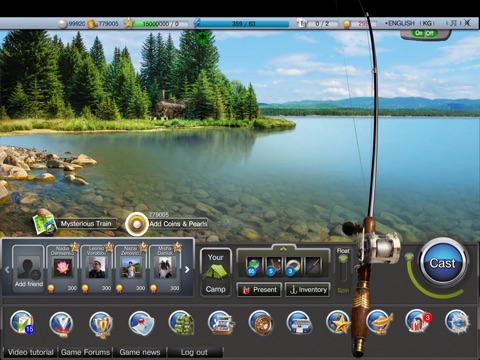Screen dimensions: 480x360
Task: Open Leonid Vorobiov friend card
Action: [x=97, y=269]
